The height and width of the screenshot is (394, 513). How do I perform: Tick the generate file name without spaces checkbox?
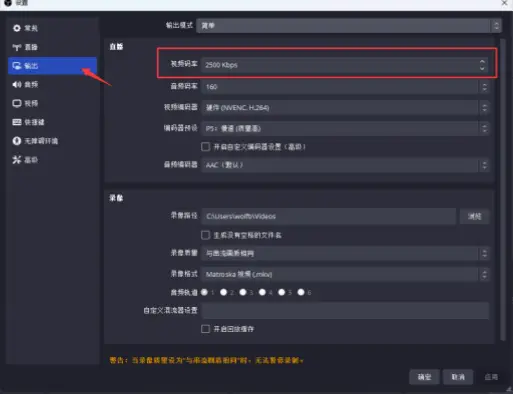pos(206,235)
